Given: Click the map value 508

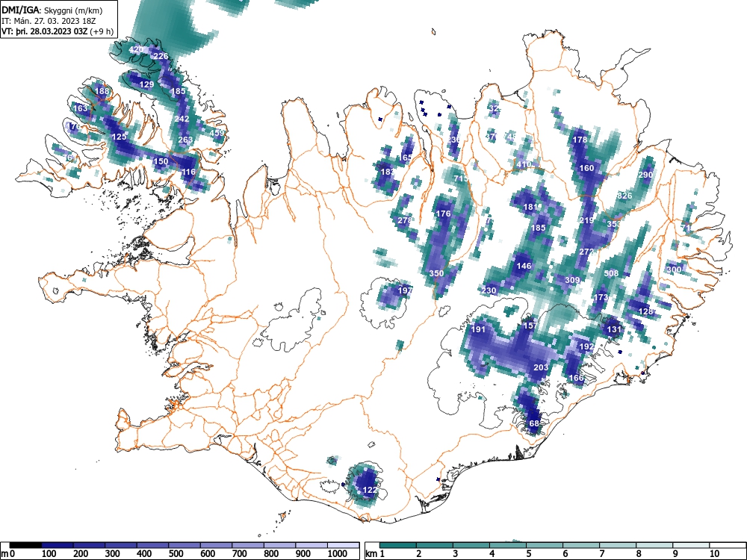Looking at the screenshot, I should (x=611, y=273).
